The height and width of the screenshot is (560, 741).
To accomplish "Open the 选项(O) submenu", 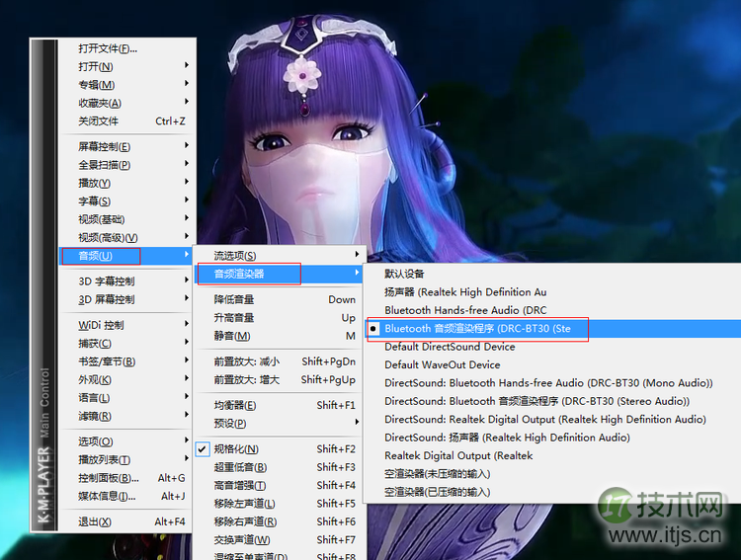I will [x=126, y=441].
